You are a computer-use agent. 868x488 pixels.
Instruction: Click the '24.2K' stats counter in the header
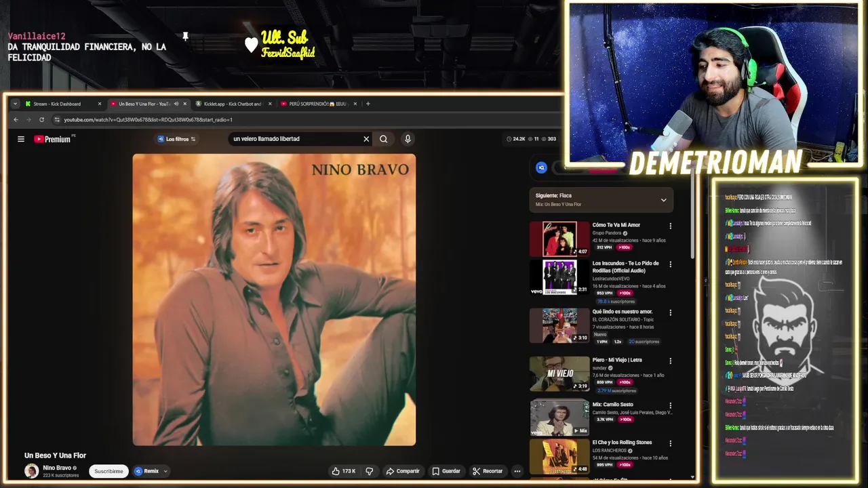(516, 139)
